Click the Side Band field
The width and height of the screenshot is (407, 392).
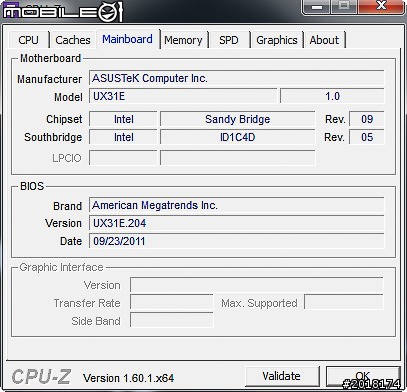171,320
